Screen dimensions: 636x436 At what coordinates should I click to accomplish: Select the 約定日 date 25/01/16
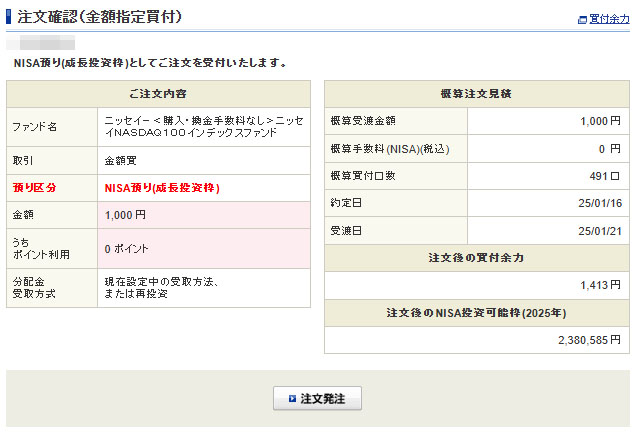click(x=600, y=203)
